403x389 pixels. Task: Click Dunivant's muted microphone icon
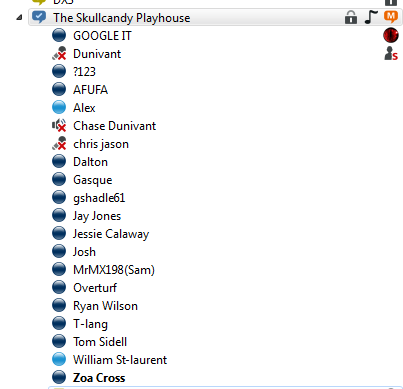59,54
